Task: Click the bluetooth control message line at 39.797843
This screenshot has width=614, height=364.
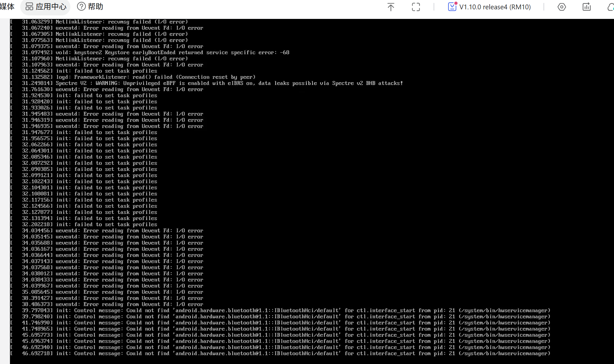Action: coord(280,310)
